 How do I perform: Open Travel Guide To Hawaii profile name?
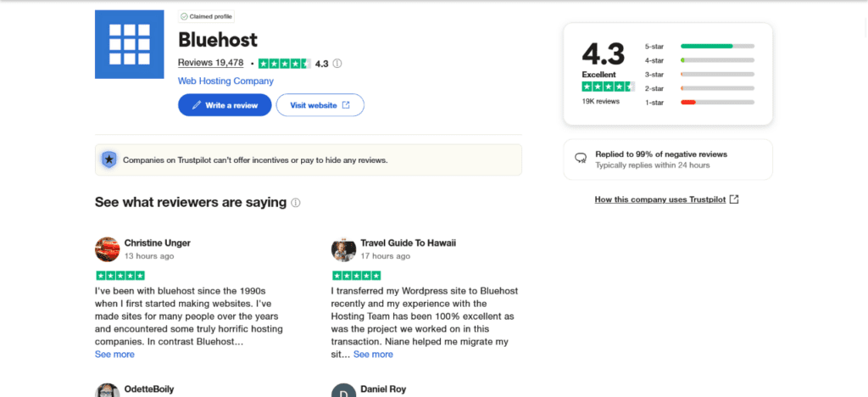pyautogui.click(x=409, y=243)
